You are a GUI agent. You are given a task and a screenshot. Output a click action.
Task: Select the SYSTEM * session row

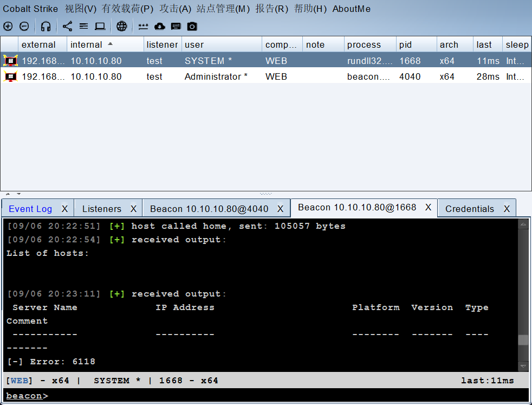click(265, 61)
